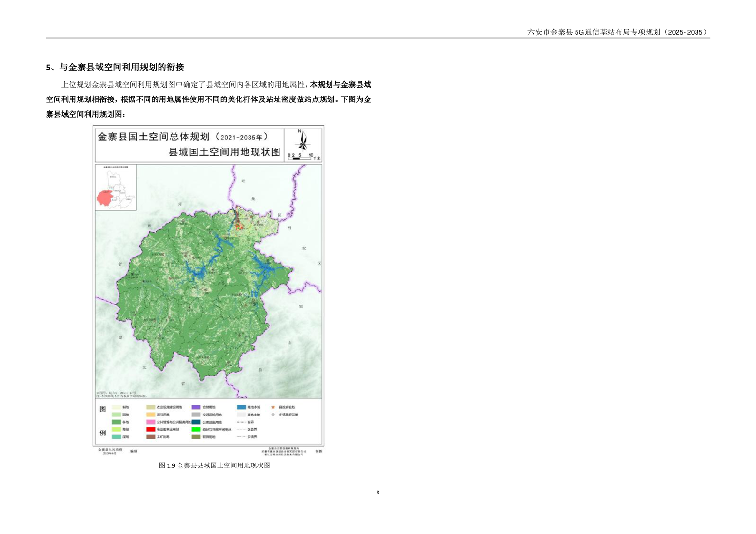Viewport: 756px width, 534px height.
Task: Click the bright green open space swatch
Action: 196,429
